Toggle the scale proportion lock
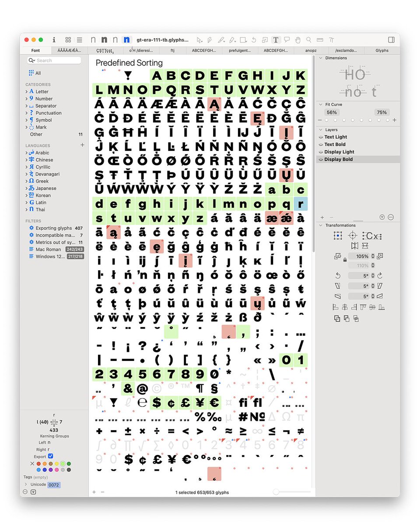The height and width of the screenshot is (525, 420). (x=345, y=260)
